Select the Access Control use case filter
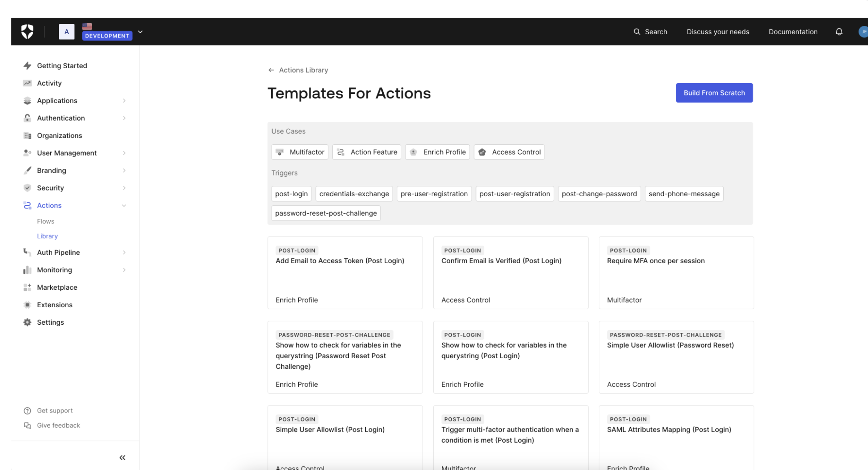Image resolution: width=868 pixels, height=470 pixels. [510, 152]
